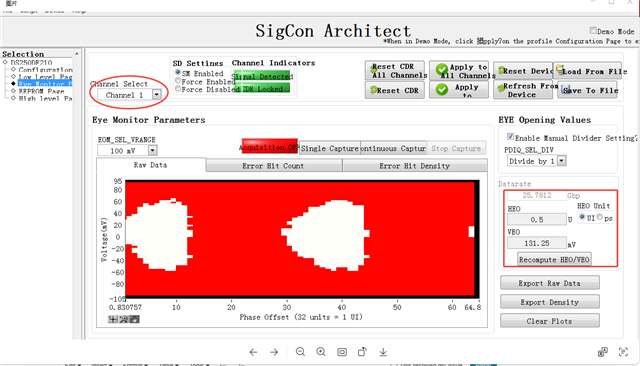The image size is (640, 366).
Task: Click the Datarate field showing 25.7812
Action: [x=537, y=195]
